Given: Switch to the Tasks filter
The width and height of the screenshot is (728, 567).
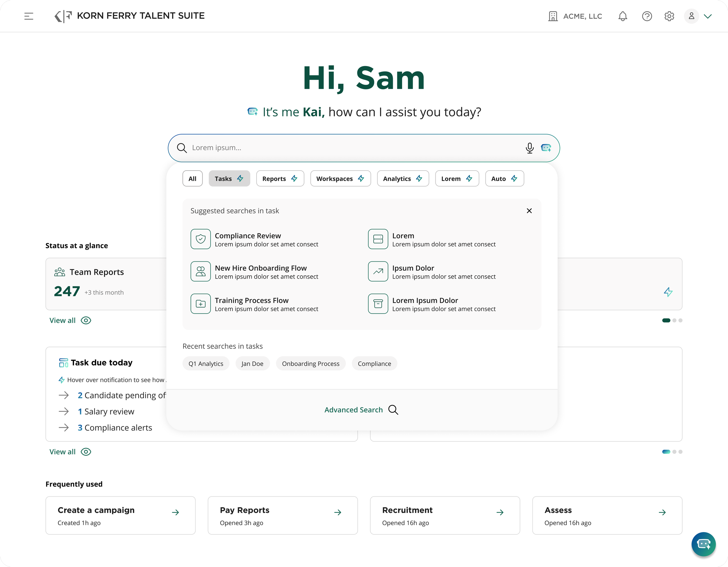Looking at the screenshot, I should coord(229,178).
